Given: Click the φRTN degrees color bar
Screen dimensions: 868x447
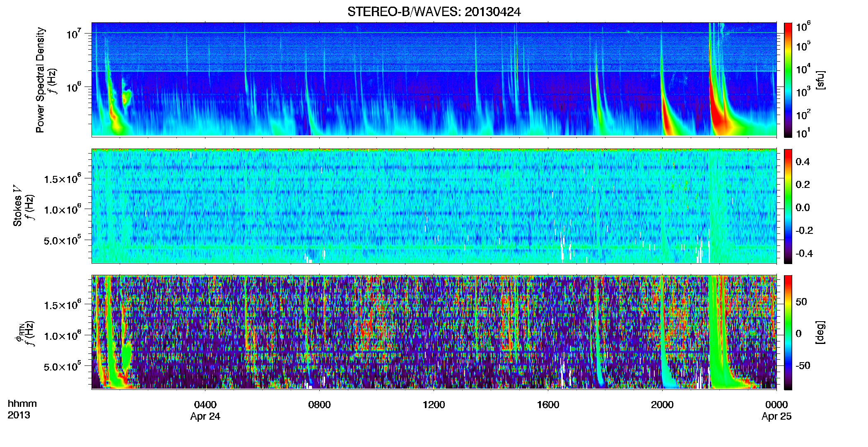Looking at the screenshot, I should pyautogui.click(x=788, y=332).
